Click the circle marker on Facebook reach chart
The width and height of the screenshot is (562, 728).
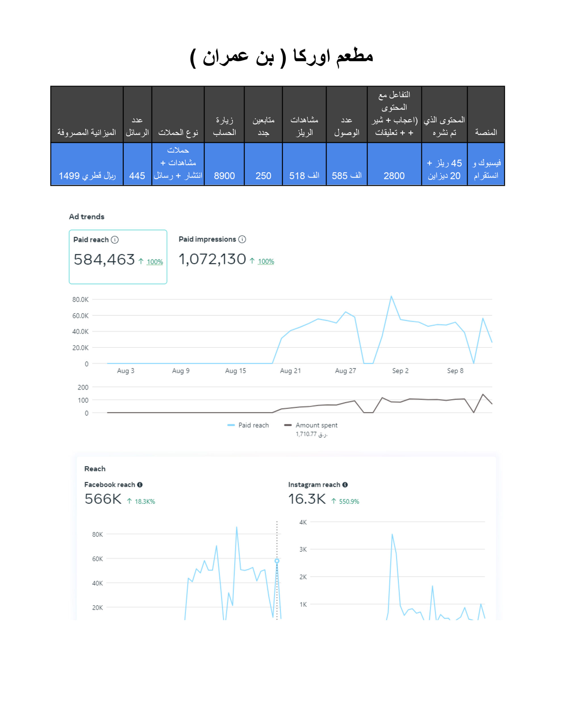(x=277, y=561)
